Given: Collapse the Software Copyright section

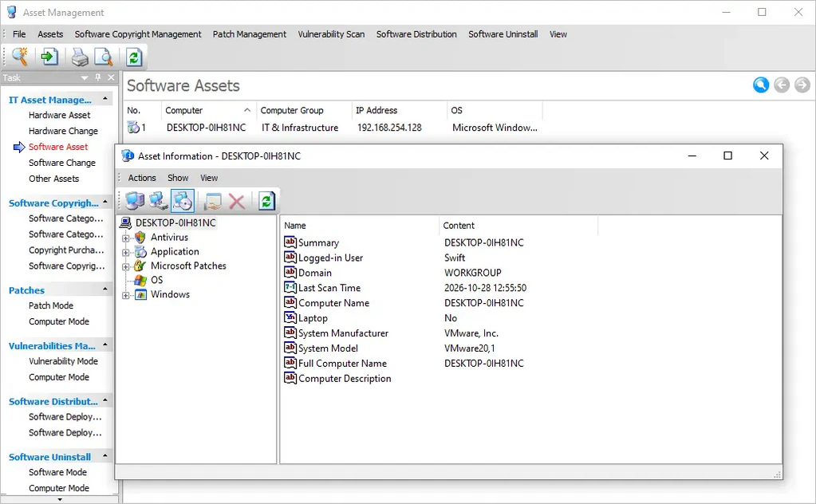Looking at the screenshot, I should tap(105, 202).
